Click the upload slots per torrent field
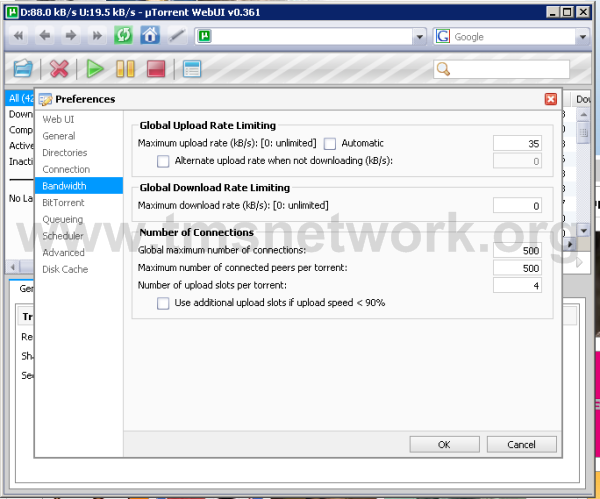The width and height of the screenshot is (600, 499). [x=517, y=285]
